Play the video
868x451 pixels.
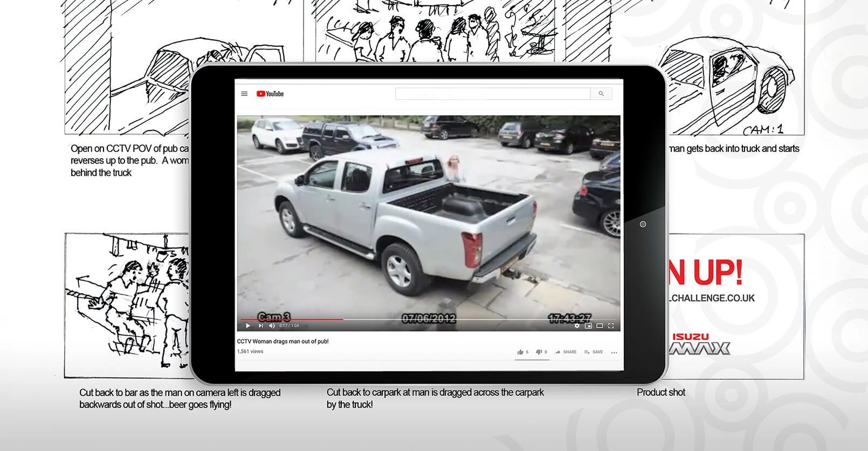(x=248, y=325)
